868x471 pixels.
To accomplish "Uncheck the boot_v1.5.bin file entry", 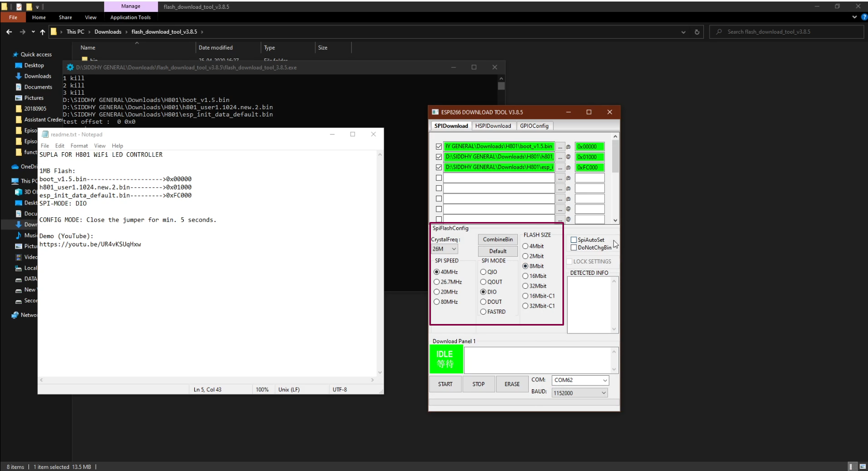I will 438,146.
